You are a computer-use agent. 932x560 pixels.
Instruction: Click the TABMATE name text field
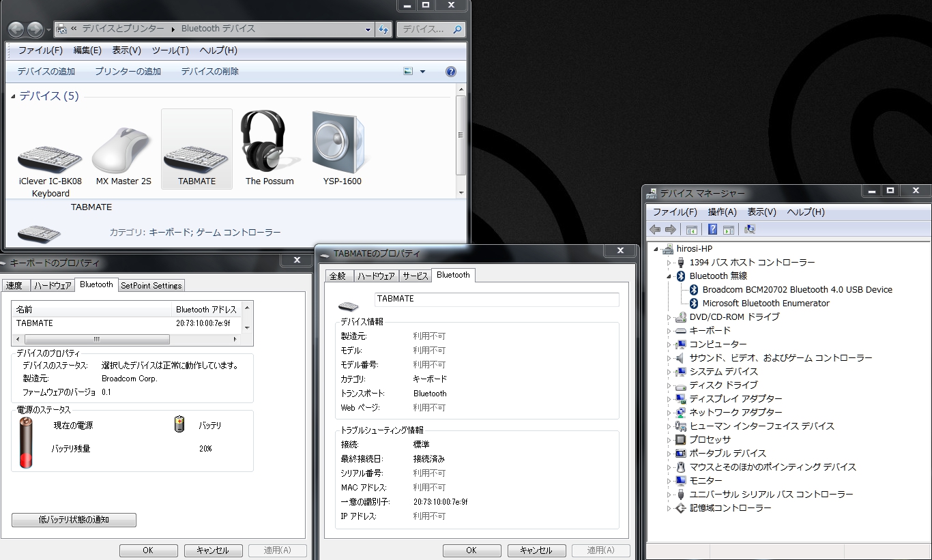point(497,299)
